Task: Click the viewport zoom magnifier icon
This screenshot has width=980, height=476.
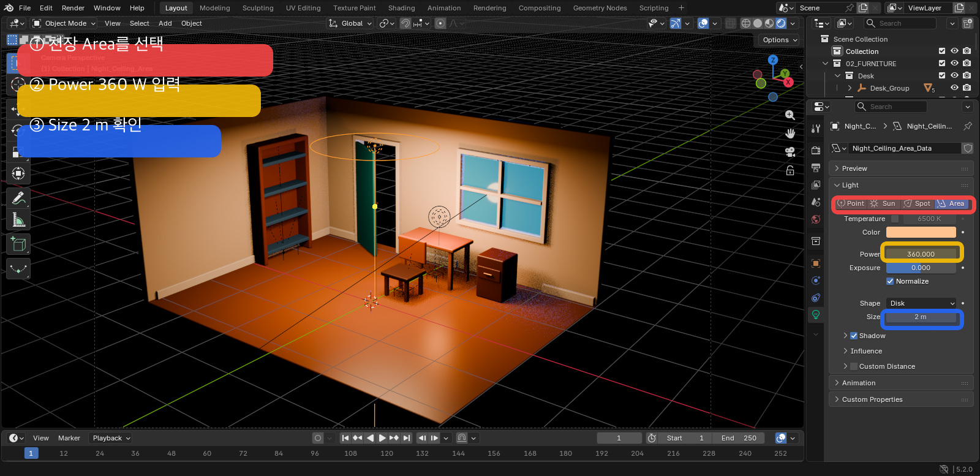Action: tap(790, 115)
